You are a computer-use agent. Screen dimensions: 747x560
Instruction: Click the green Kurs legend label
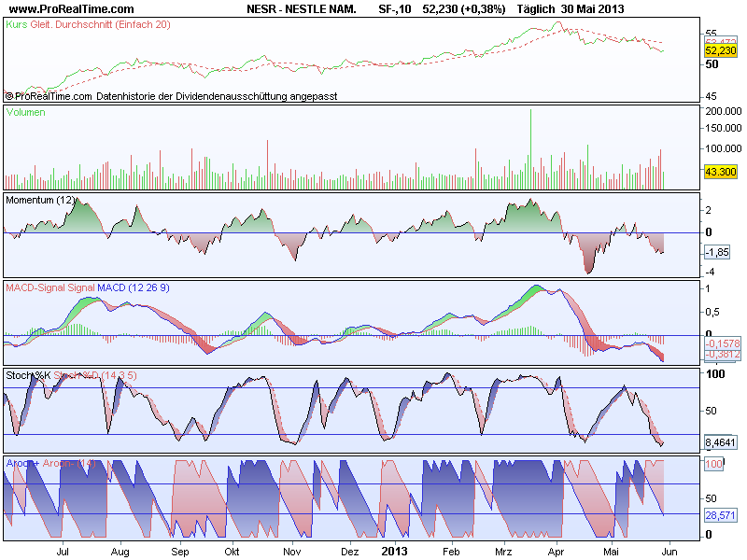tap(17, 24)
